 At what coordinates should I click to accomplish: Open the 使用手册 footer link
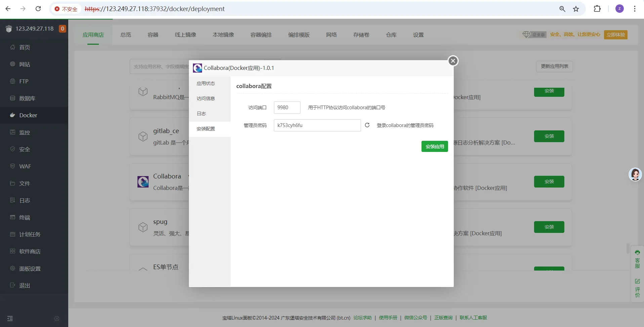[x=388, y=318]
